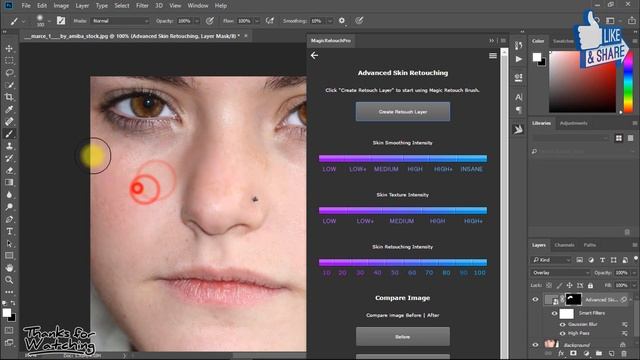Set retouching intensity to 100
This screenshot has width=640, height=360.
pyautogui.click(x=480, y=273)
